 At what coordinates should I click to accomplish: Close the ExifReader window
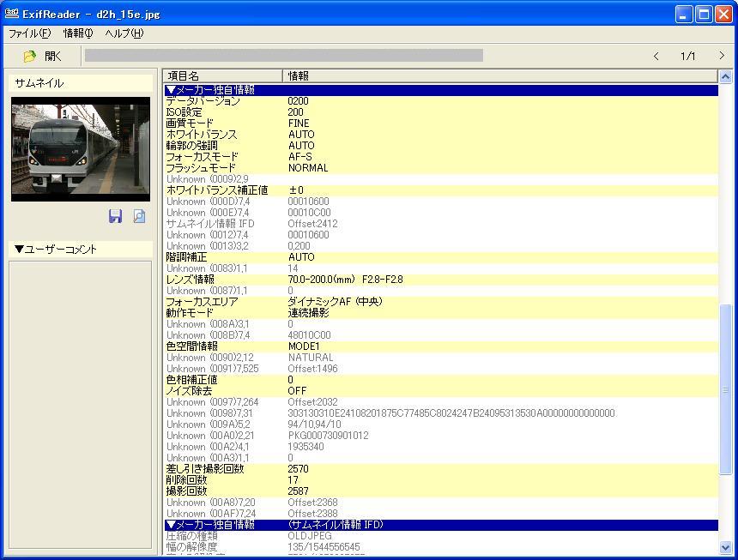pyautogui.click(x=724, y=14)
